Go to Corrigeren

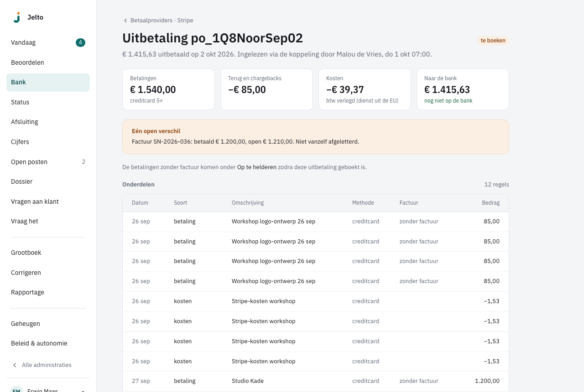[48, 273]
